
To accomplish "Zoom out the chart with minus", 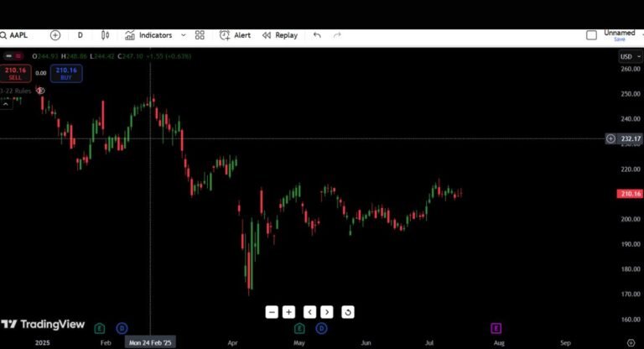I will click(x=272, y=312).
